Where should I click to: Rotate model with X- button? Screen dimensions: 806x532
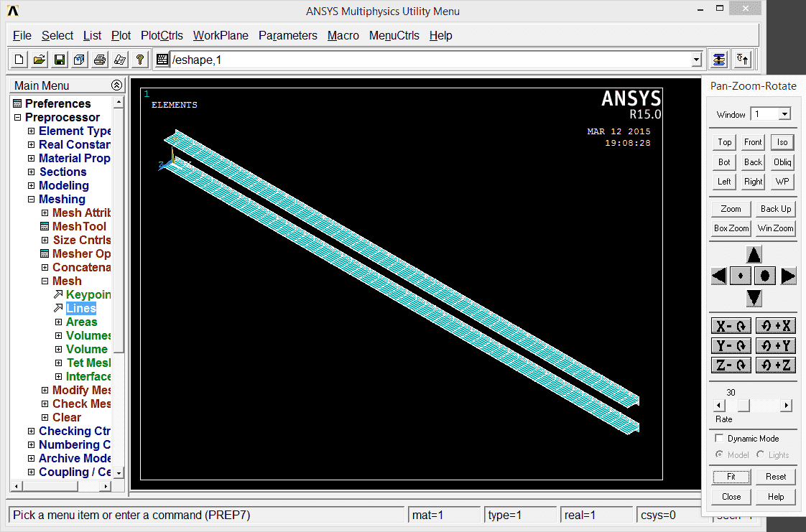pos(731,325)
